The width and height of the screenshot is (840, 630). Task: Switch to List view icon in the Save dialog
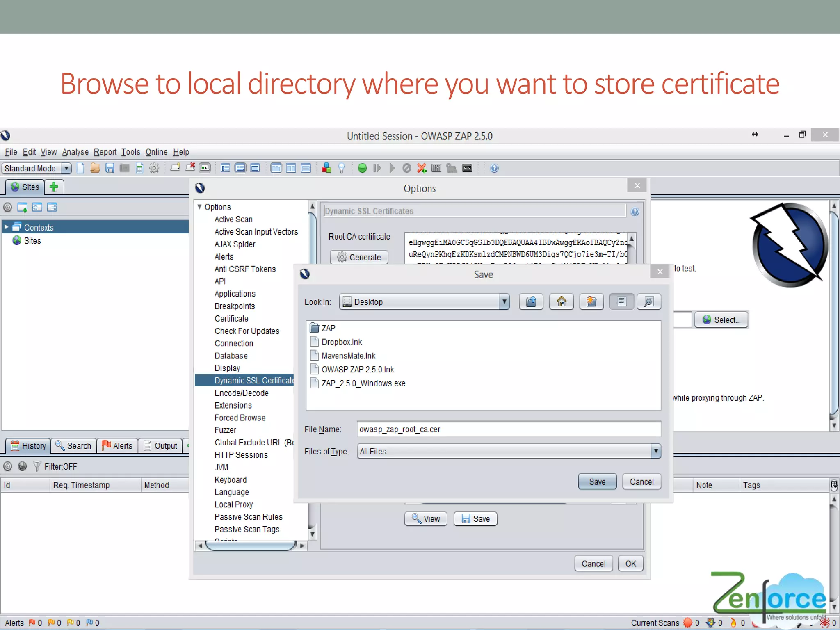[622, 302]
